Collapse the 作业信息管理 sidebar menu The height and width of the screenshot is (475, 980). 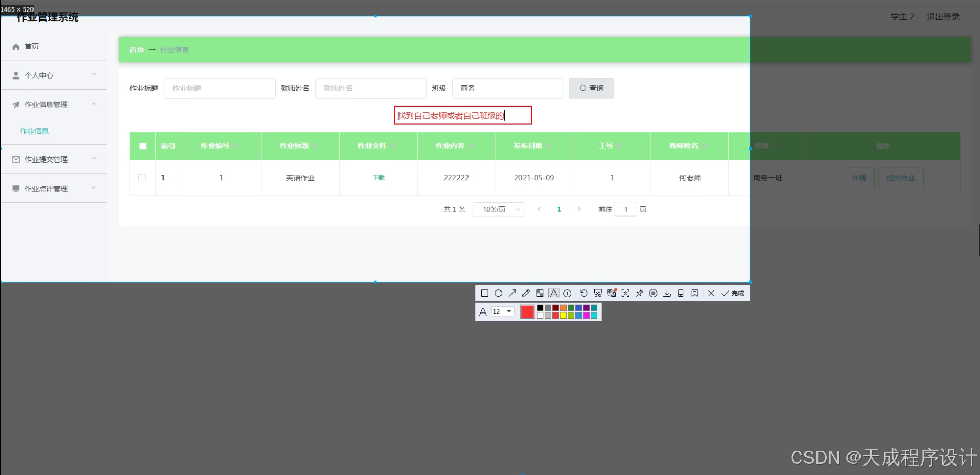click(53, 104)
